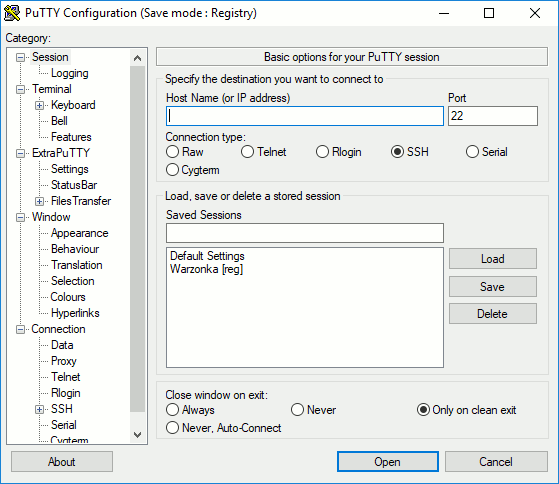Select the Warzonka [reg] saved session
Image resolution: width=559 pixels, height=484 pixels.
(206, 269)
